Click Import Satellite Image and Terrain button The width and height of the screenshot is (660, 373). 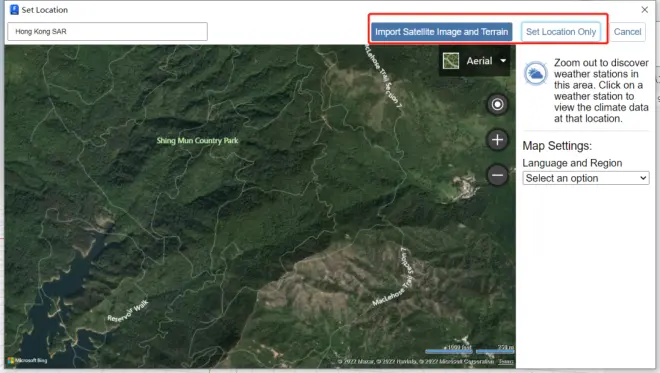[x=442, y=32]
